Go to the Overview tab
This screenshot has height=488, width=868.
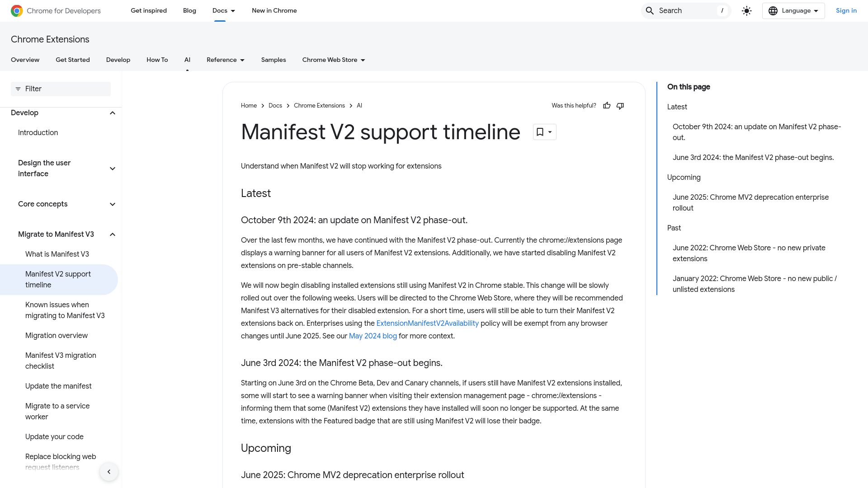coord(25,60)
